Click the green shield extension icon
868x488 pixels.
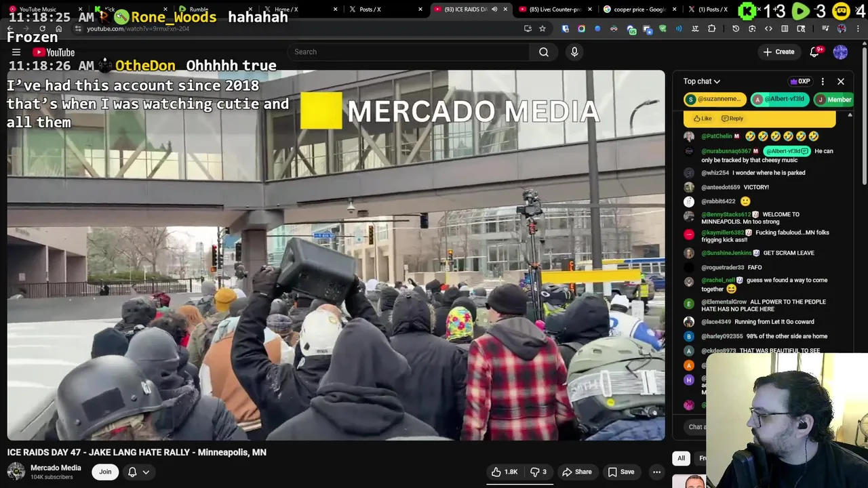pos(663,28)
